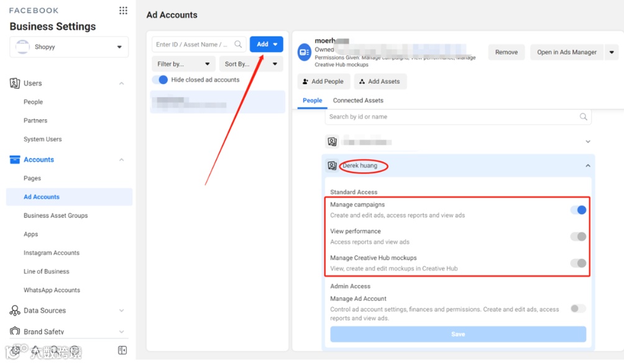The height and width of the screenshot is (364, 624).
Task: Click the Add People button
Action: (324, 81)
